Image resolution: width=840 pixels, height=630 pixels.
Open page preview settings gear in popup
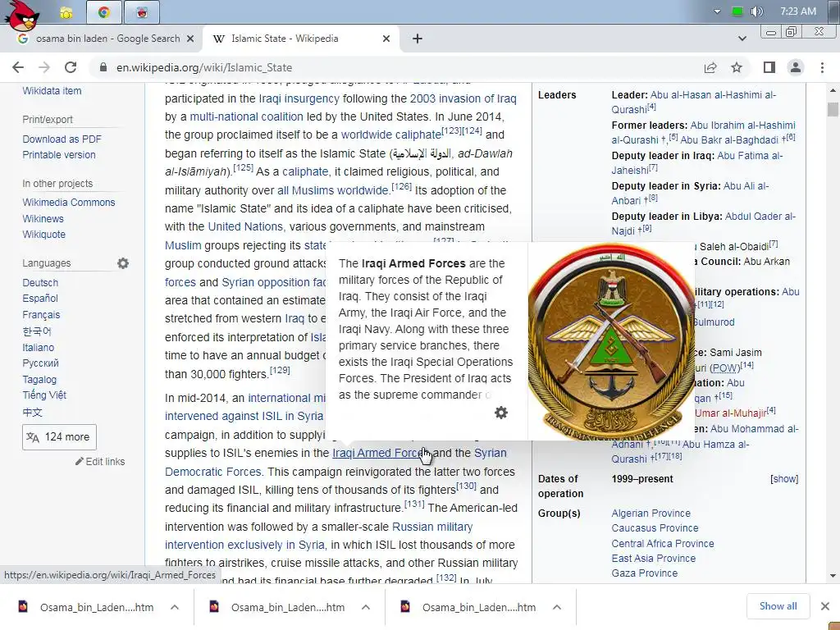click(501, 413)
